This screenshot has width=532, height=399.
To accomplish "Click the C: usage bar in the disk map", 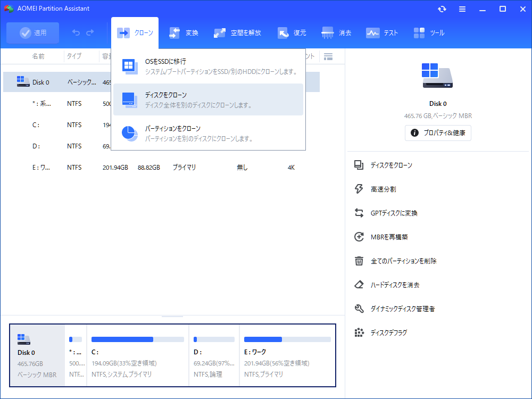I will [x=138, y=339].
